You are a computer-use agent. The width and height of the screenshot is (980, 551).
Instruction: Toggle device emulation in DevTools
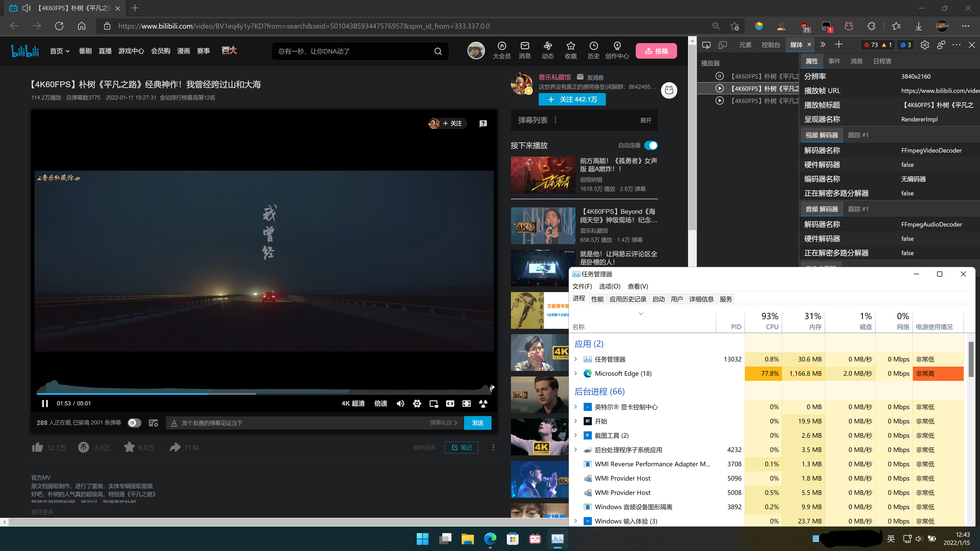click(x=722, y=44)
